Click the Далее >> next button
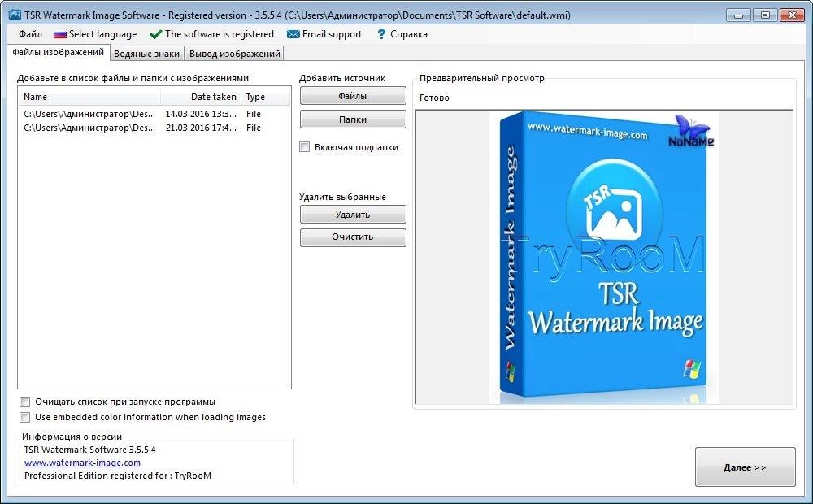 [745, 467]
